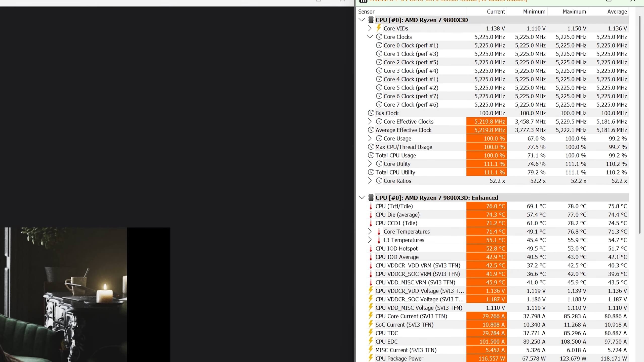Expand the Core VIDs row
Viewport: 644px width, 362px height.
click(x=370, y=28)
